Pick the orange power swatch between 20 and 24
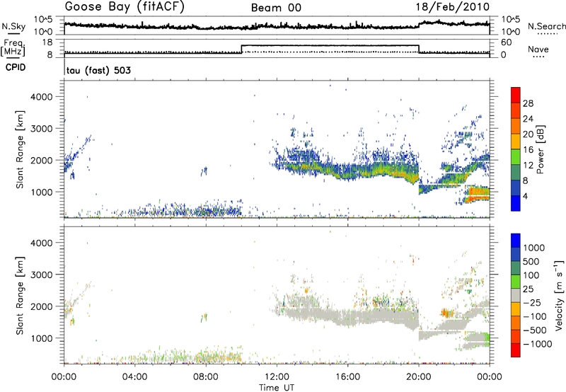Screen dimensions: 566x392 (x=516, y=126)
